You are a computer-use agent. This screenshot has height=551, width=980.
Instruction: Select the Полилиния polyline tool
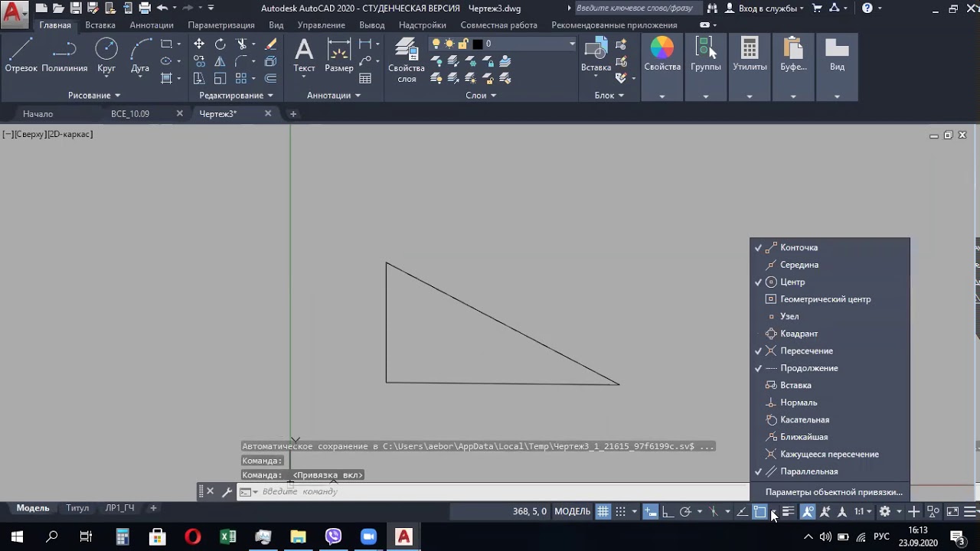(x=64, y=56)
